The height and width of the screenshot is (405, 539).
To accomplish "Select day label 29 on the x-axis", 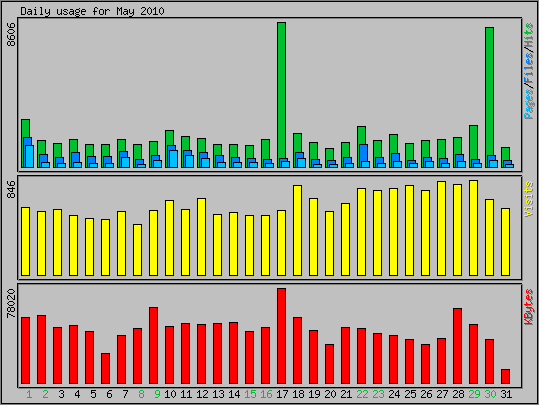I will point(474,394).
